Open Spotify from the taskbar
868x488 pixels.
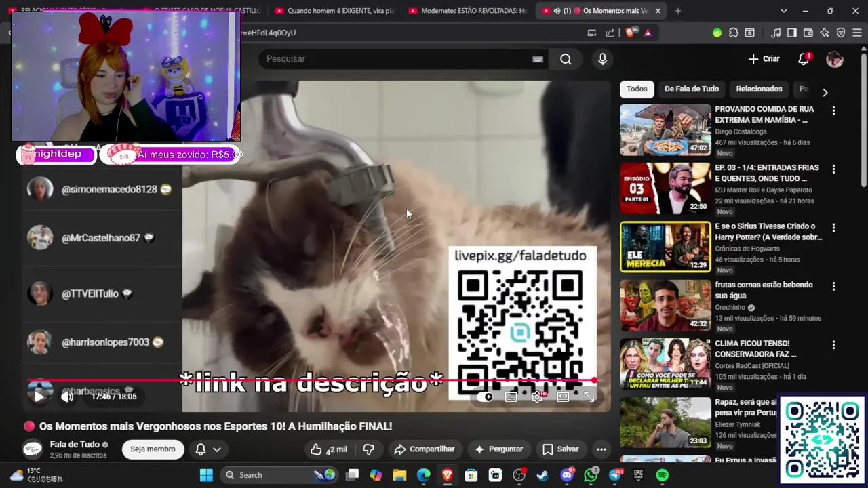click(663, 475)
